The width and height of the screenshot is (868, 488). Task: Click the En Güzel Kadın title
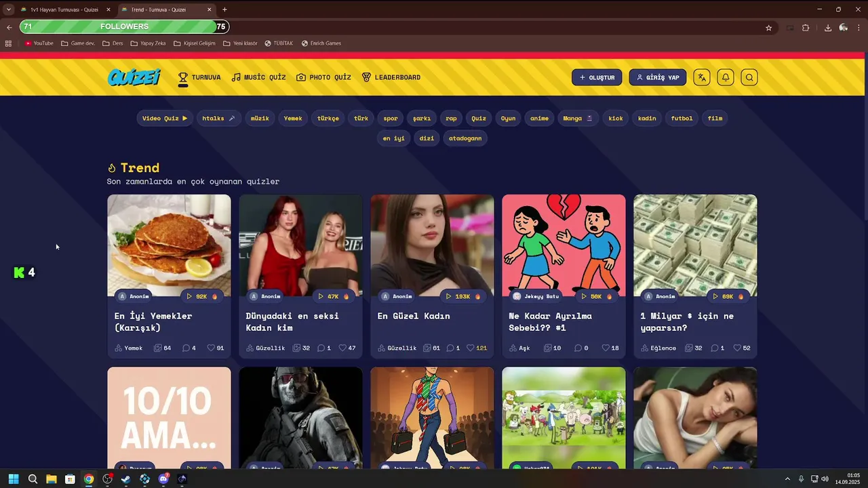point(414,316)
